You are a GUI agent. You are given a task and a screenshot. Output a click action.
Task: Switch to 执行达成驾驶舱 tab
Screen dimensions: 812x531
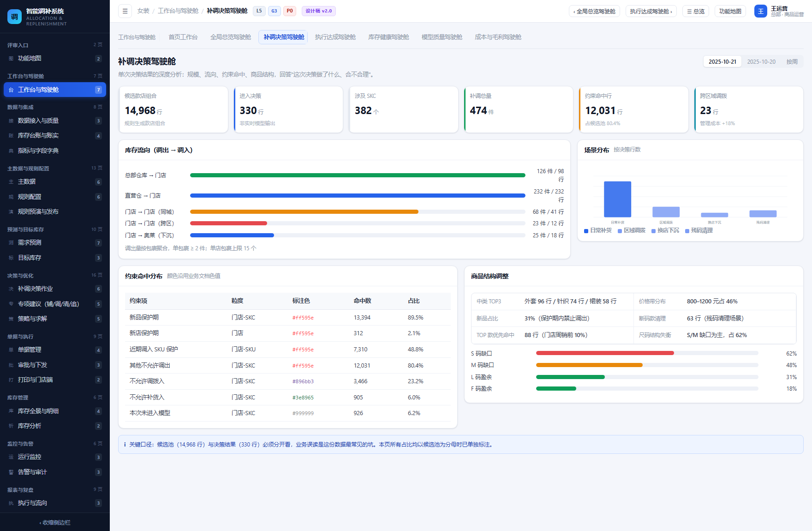[x=335, y=37]
